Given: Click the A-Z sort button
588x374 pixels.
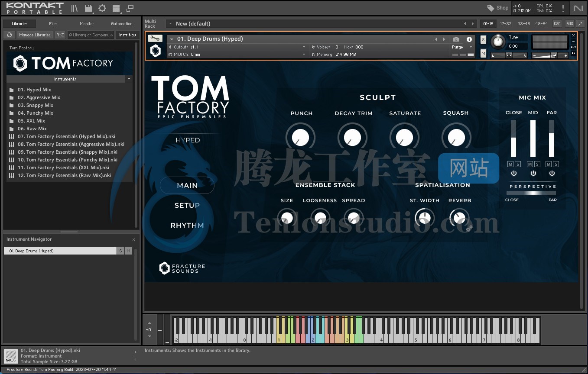Looking at the screenshot, I should pyautogui.click(x=60, y=35).
